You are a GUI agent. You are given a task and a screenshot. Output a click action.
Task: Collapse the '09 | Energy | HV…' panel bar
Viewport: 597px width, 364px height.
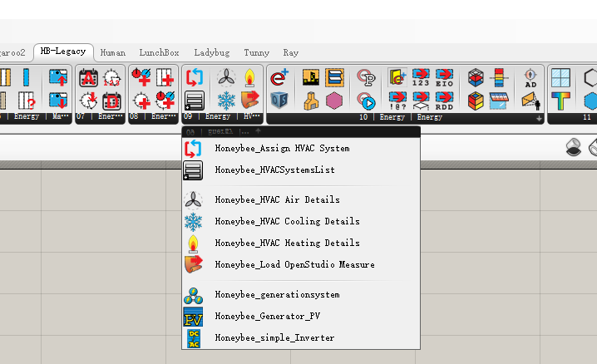[x=222, y=116]
